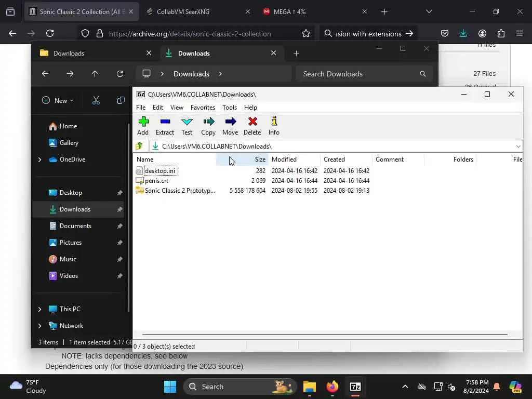Sort 7-Zip list by Modified column
532x399 pixels.
[294, 159]
